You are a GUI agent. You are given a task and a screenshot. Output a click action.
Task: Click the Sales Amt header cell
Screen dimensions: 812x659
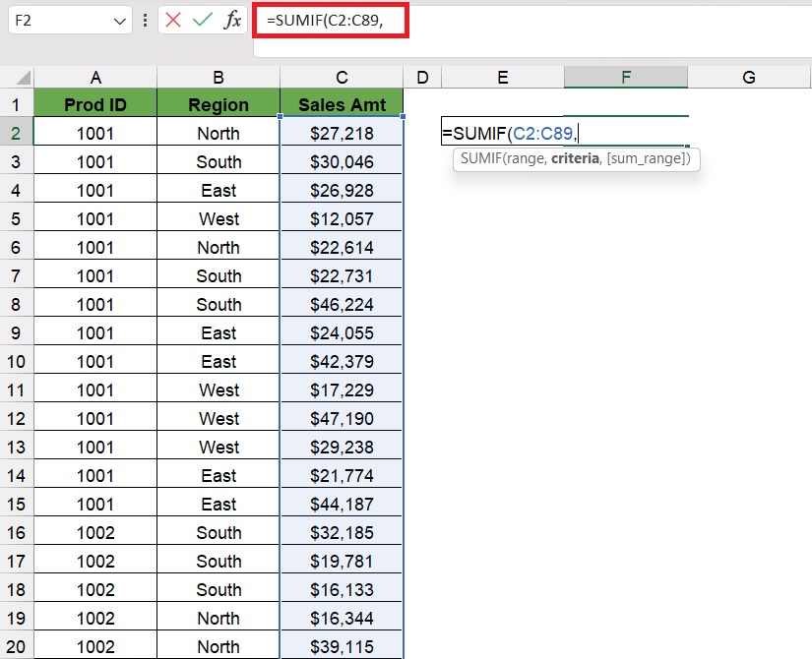(x=342, y=104)
